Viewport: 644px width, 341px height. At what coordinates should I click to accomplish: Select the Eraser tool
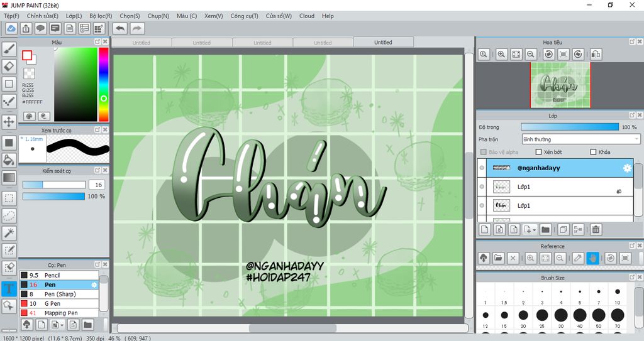(x=9, y=66)
